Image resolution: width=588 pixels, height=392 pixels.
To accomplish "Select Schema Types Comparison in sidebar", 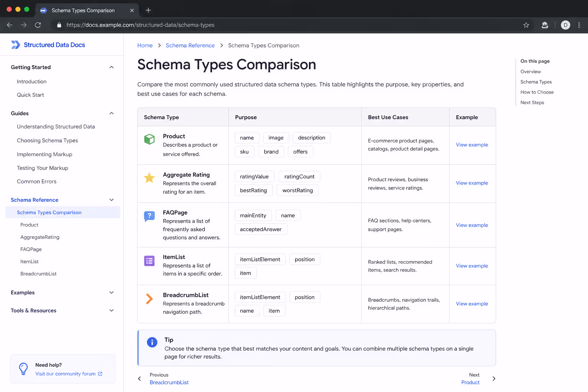I will [63, 212].
